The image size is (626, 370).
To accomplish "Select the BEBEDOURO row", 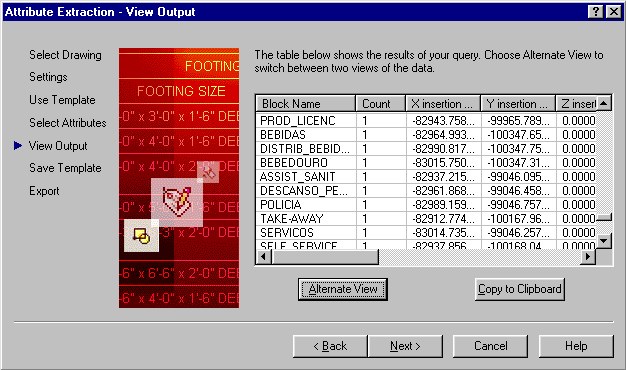I will click(x=426, y=162).
